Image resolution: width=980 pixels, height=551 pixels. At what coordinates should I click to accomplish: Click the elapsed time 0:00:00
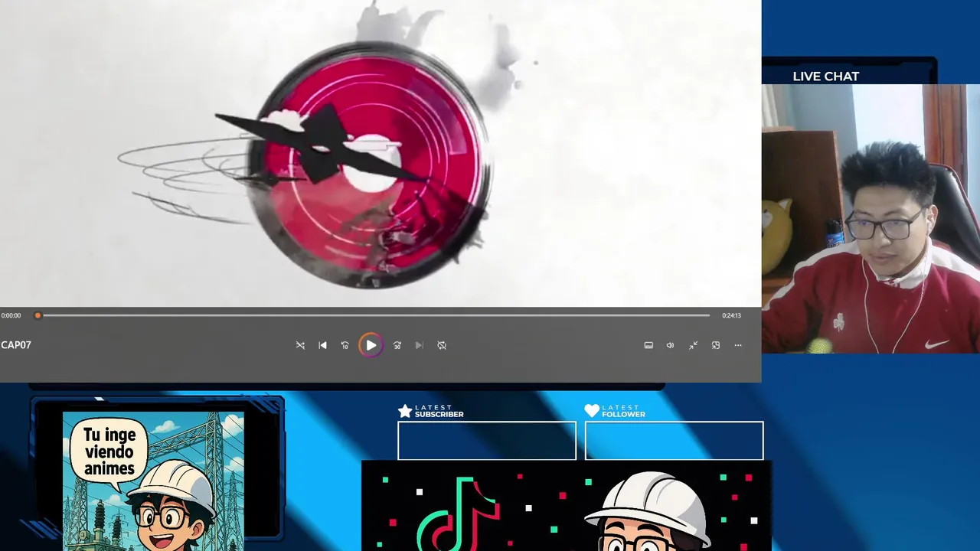pyautogui.click(x=11, y=315)
